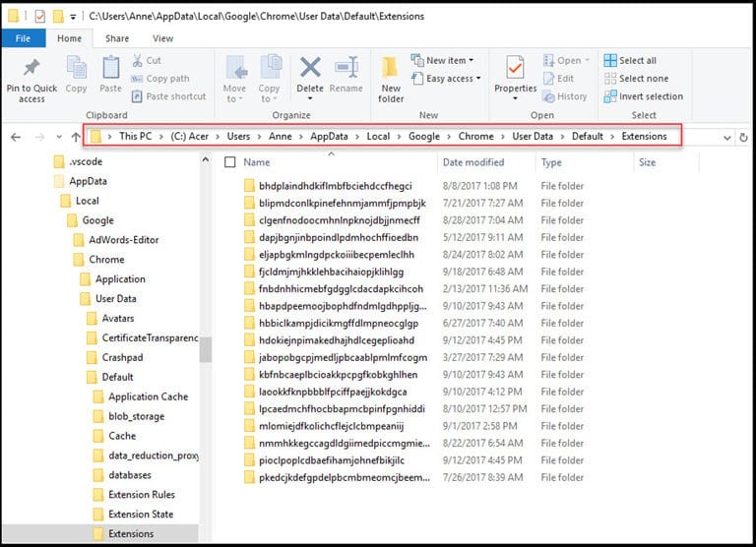The width and height of the screenshot is (756, 547).
Task: Click Google in the address breadcrumb
Action: pos(424,137)
